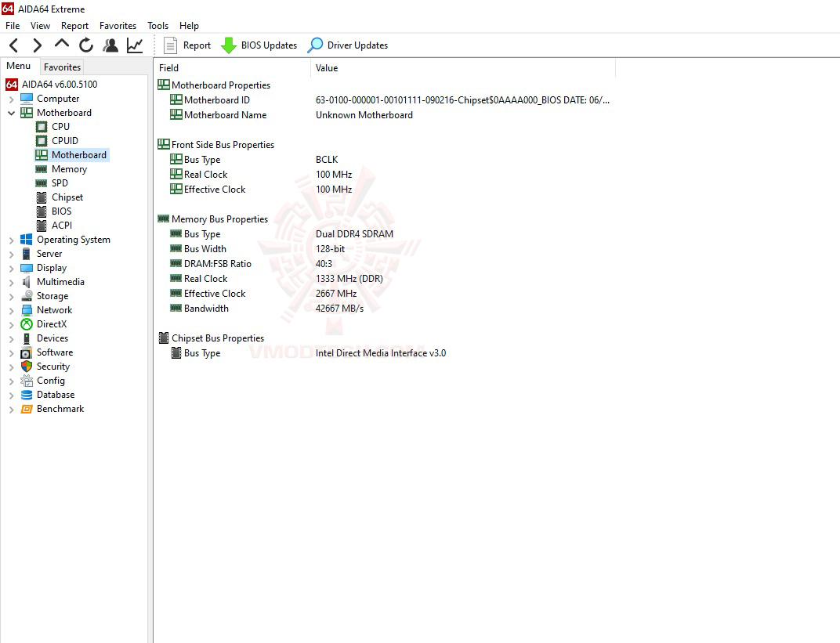Click the back arrow in the toolbar

pos(13,45)
